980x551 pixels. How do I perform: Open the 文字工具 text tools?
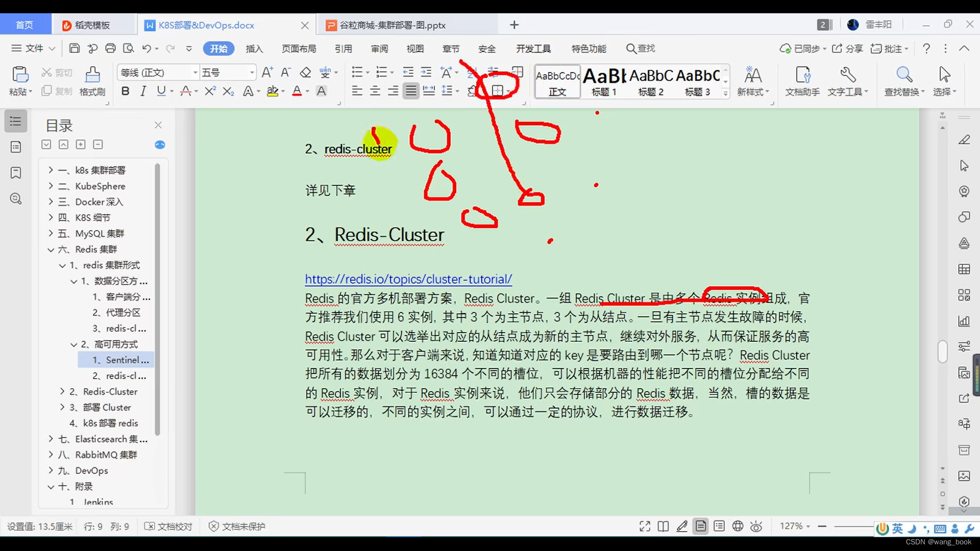click(x=847, y=82)
